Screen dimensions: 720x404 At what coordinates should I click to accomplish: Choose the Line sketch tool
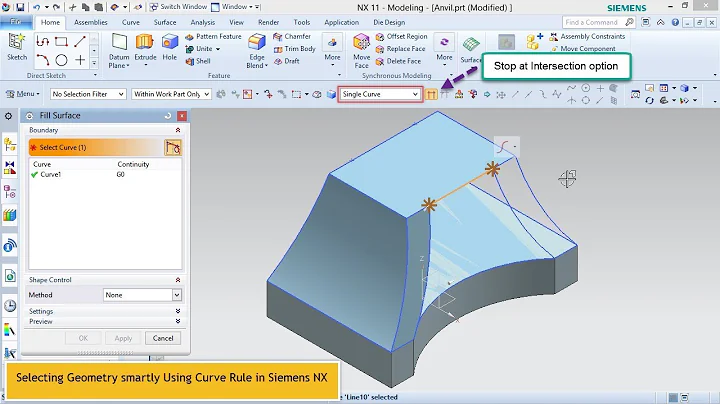click(x=80, y=41)
